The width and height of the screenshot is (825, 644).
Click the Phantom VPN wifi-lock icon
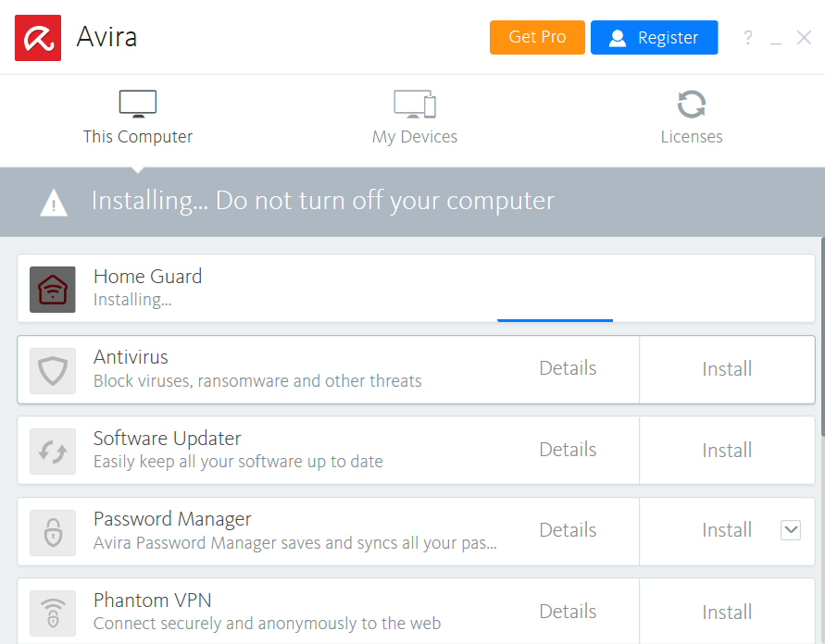pyautogui.click(x=53, y=613)
